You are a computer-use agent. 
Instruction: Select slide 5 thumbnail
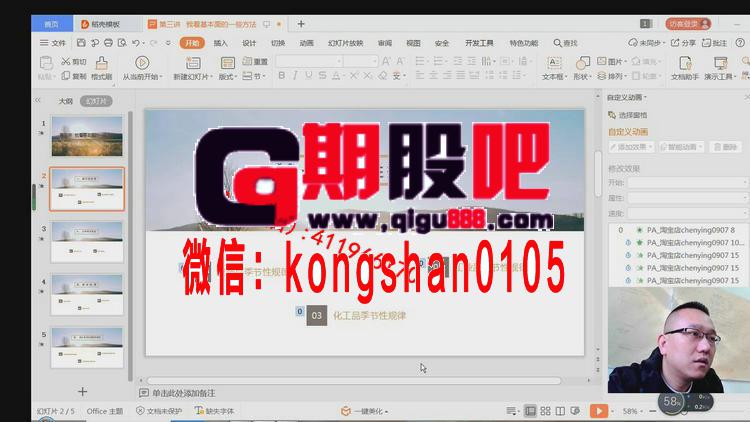click(x=87, y=347)
